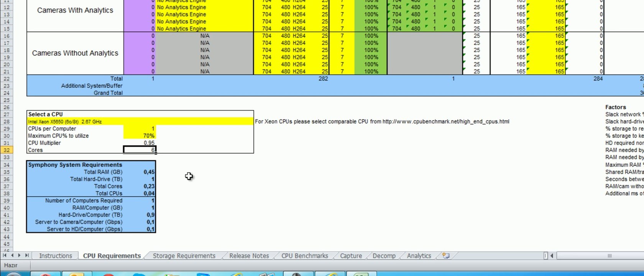Screen dimensions: 644x276
Task: Open the Instructions sheet tab
Action: point(55,256)
